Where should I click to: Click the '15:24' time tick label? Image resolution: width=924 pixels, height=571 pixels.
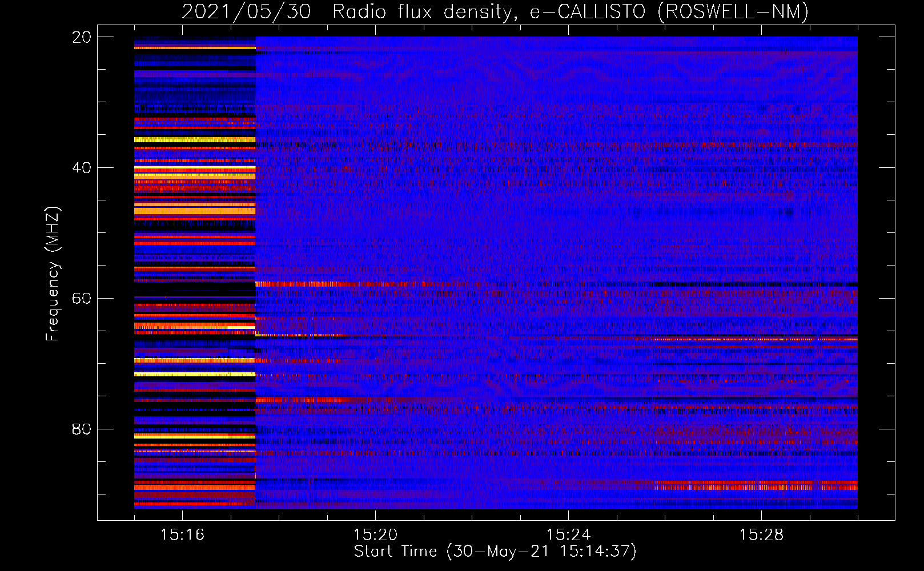tap(568, 535)
